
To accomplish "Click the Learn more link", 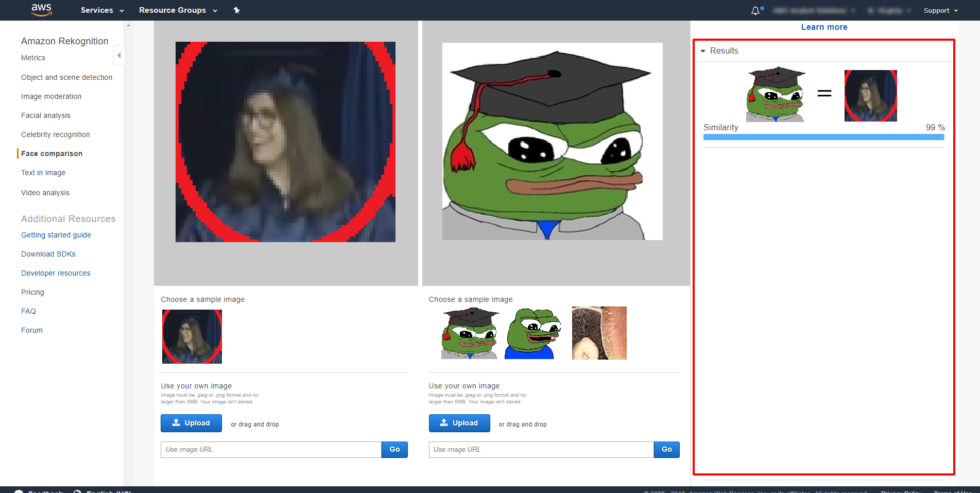I will point(824,27).
